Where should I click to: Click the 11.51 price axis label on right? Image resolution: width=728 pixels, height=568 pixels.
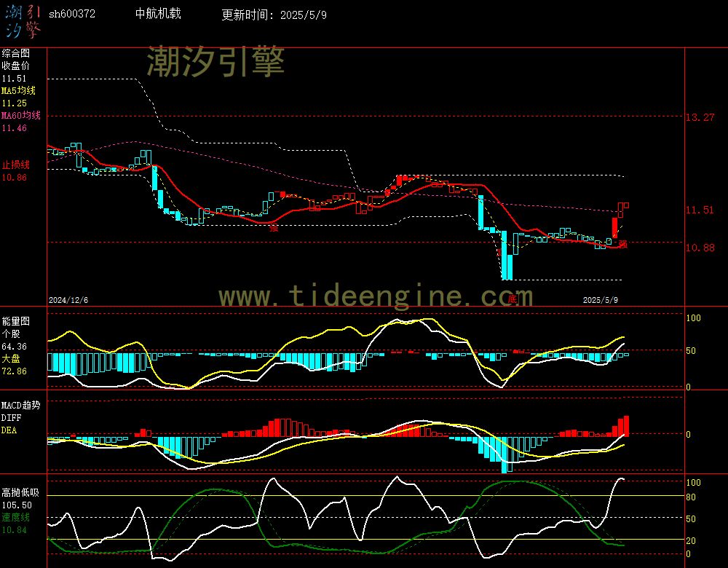tap(700, 210)
